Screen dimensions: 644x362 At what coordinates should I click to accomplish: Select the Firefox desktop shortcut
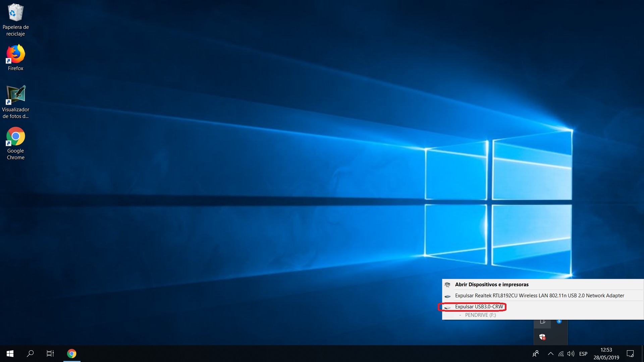(15, 58)
